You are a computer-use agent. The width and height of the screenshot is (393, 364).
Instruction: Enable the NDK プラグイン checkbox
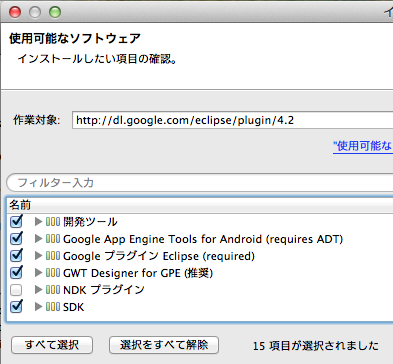coord(16,290)
